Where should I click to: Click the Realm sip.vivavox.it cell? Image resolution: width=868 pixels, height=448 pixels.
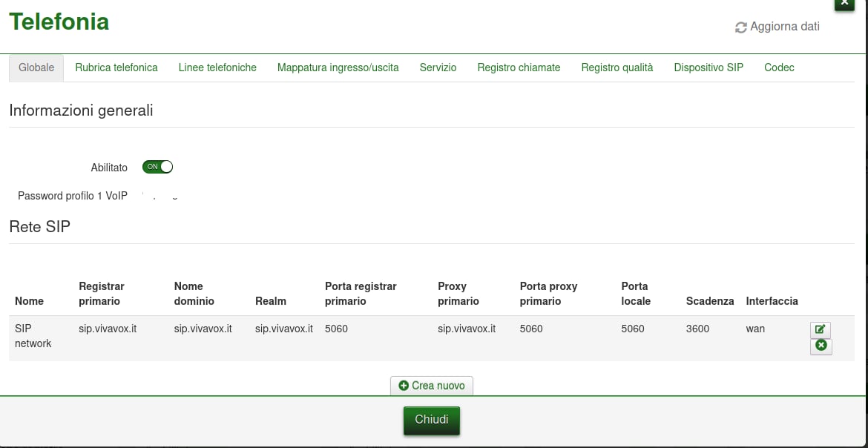pyautogui.click(x=284, y=329)
